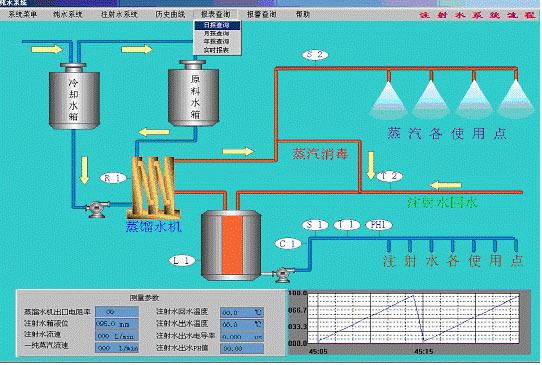Open the 系统菜单 menu
542x365 pixels.
click(23, 15)
